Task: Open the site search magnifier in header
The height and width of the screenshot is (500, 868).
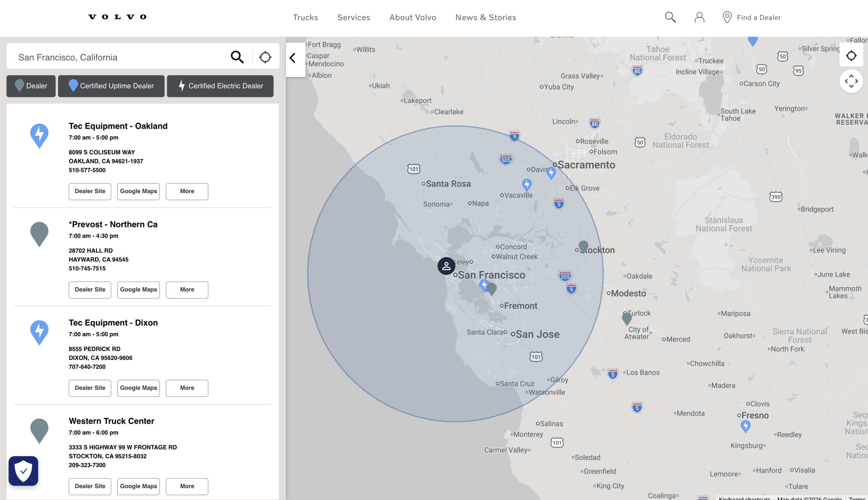Action: pyautogui.click(x=670, y=17)
